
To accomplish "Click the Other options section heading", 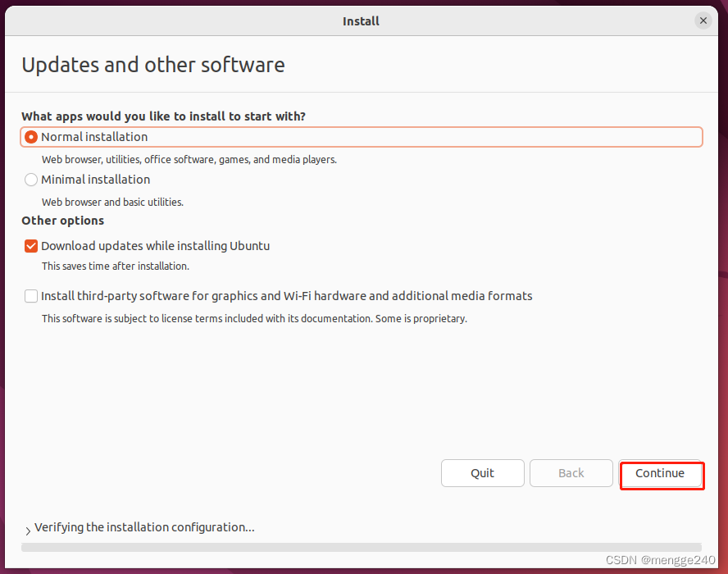I will coord(62,221).
